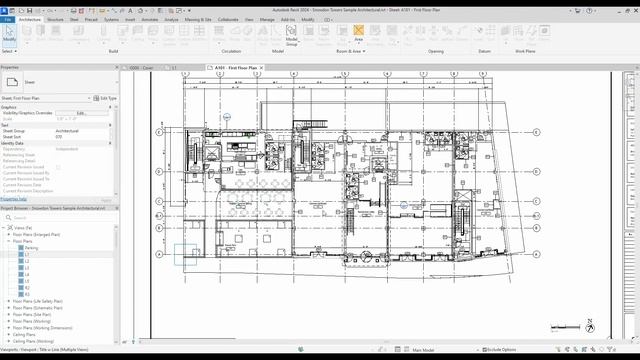Click the north arrow symbol on the sheet
This screenshot has width=640, height=360.
[590, 326]
